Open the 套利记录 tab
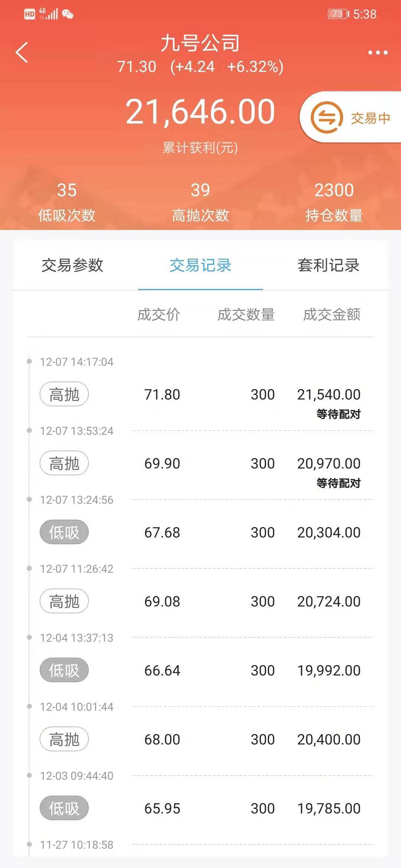Screen dimensions: 401x868 point(328,266)
